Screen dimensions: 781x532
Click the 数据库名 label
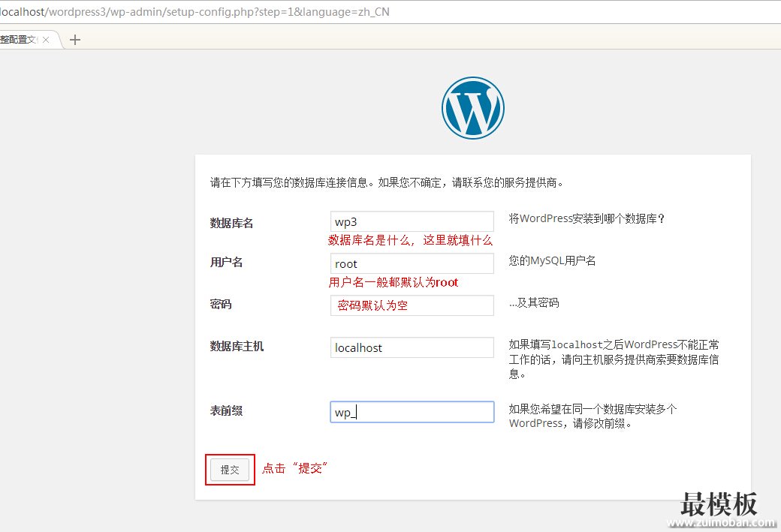(x=231, y=223)
